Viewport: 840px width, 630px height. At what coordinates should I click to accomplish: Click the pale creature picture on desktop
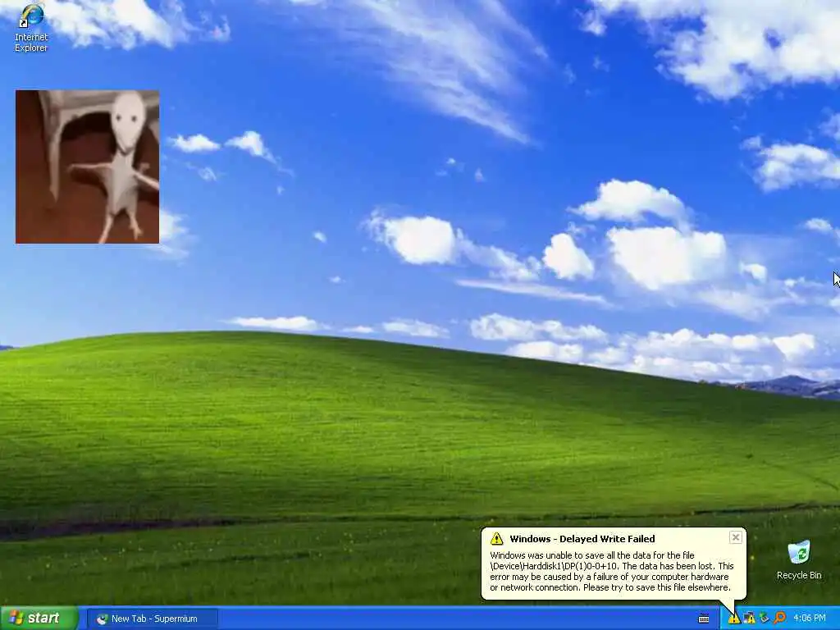(87, 167)
